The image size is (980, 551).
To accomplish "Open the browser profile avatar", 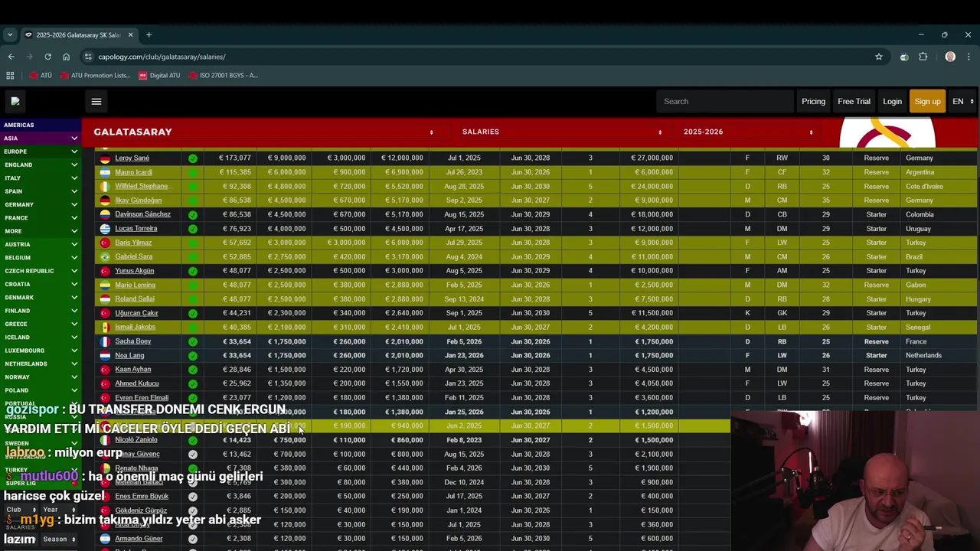I will 950,57.
